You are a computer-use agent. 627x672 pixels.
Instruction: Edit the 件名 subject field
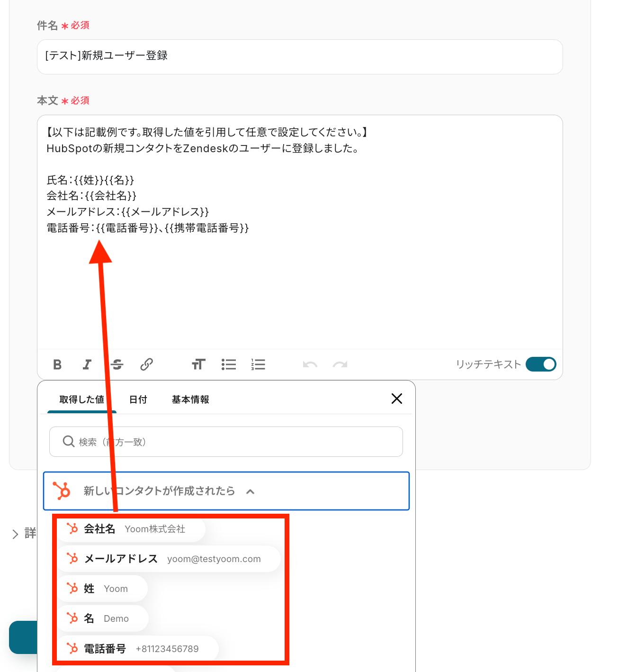(300, 57)
